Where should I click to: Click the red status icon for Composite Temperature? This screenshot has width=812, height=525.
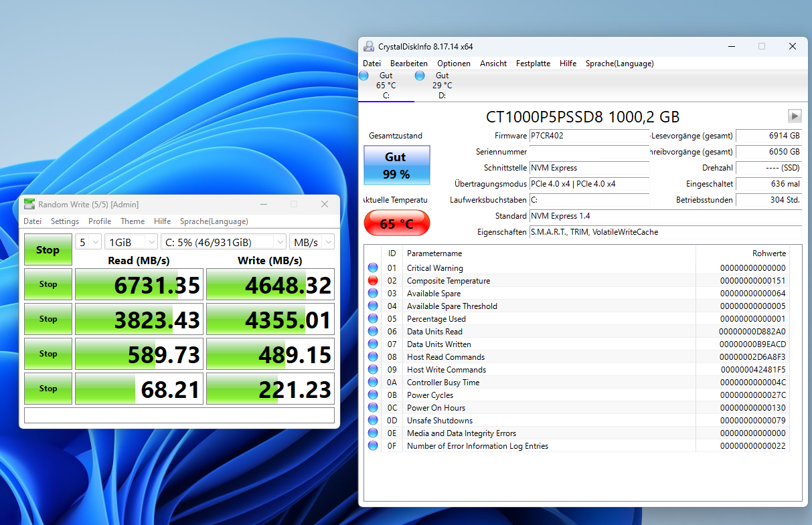coord(373,281)
